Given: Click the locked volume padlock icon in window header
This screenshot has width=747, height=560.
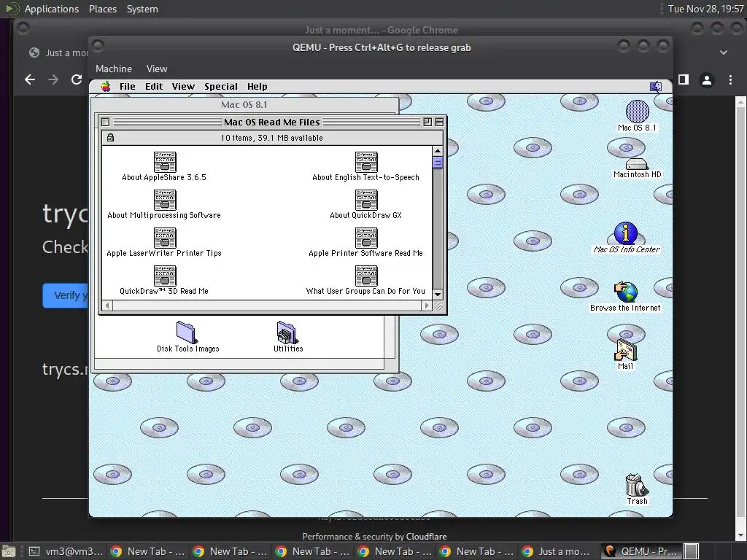Looking at the screenshot, I should point(111,138).
